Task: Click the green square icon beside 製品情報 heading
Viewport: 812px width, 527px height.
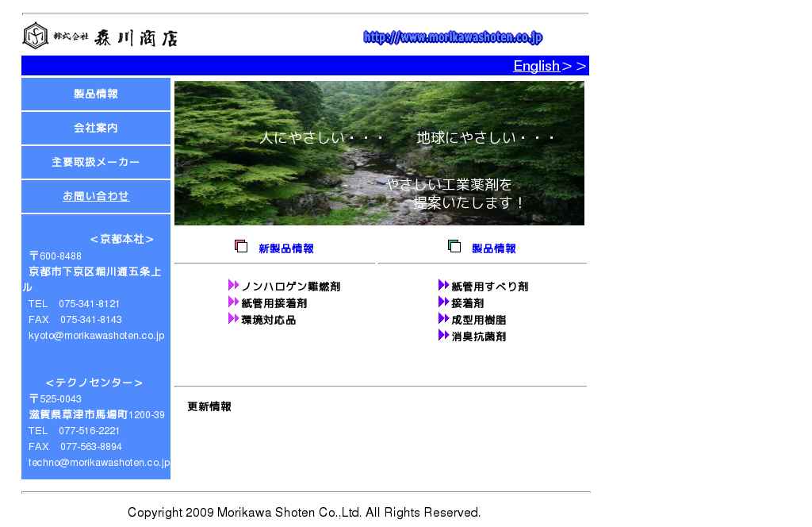Action: click(454, 247)
